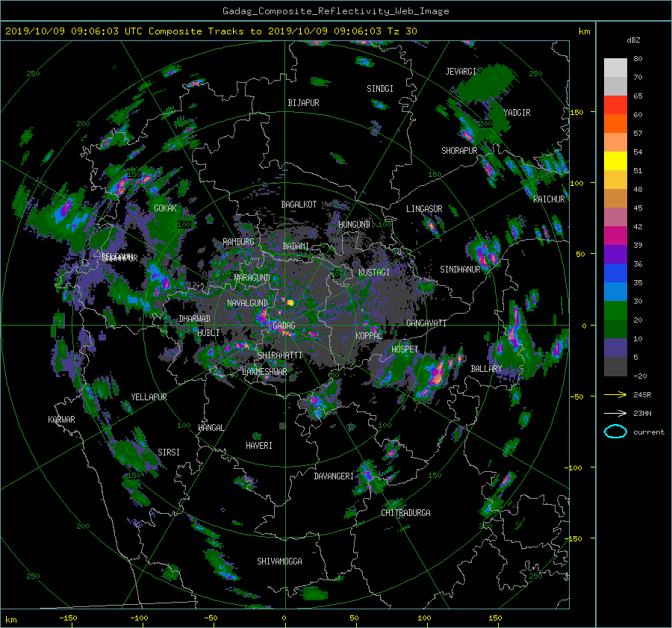Select the NAVALGUND label
This screenshot has width=672, height=628.
click(247, 303)
